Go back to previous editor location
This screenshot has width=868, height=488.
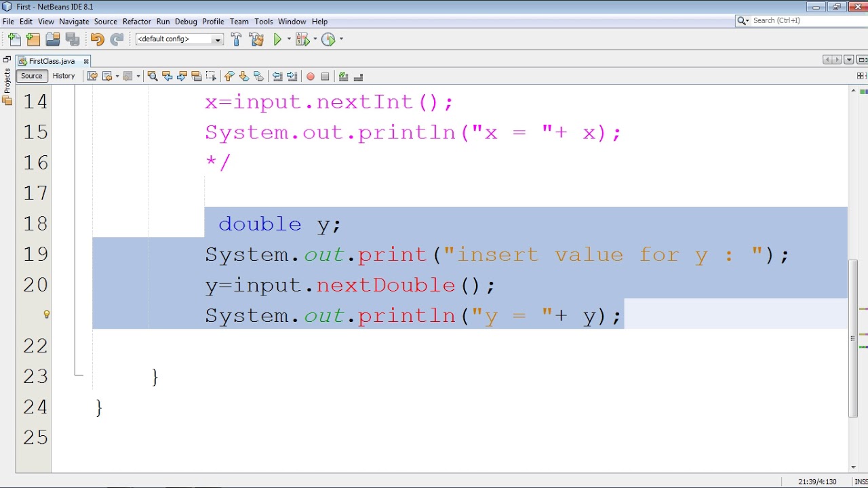point(107,77)
